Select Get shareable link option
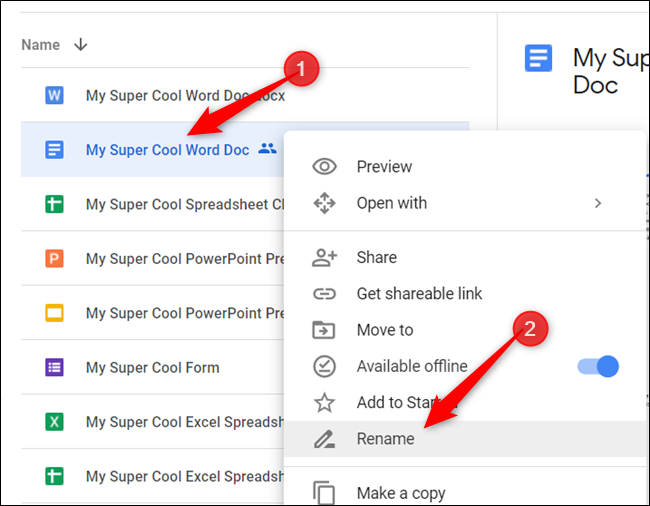The image size is (650, 506). pos(419,293)
